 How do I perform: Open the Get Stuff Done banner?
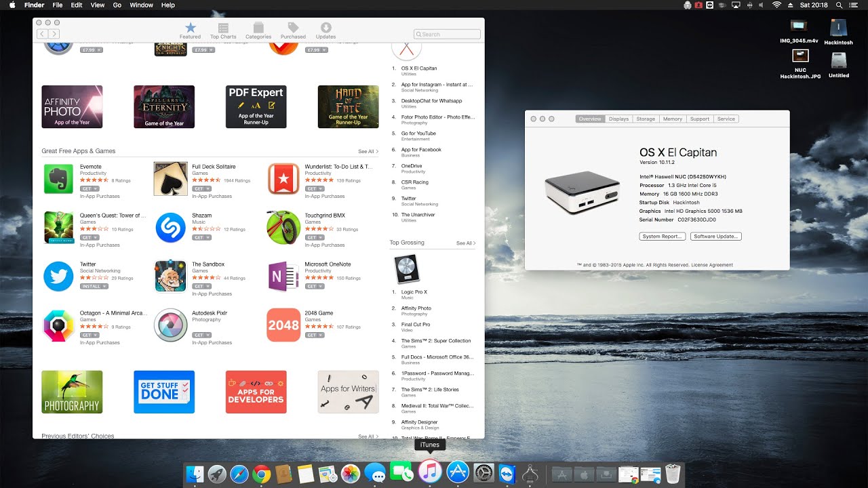point(164,392)
